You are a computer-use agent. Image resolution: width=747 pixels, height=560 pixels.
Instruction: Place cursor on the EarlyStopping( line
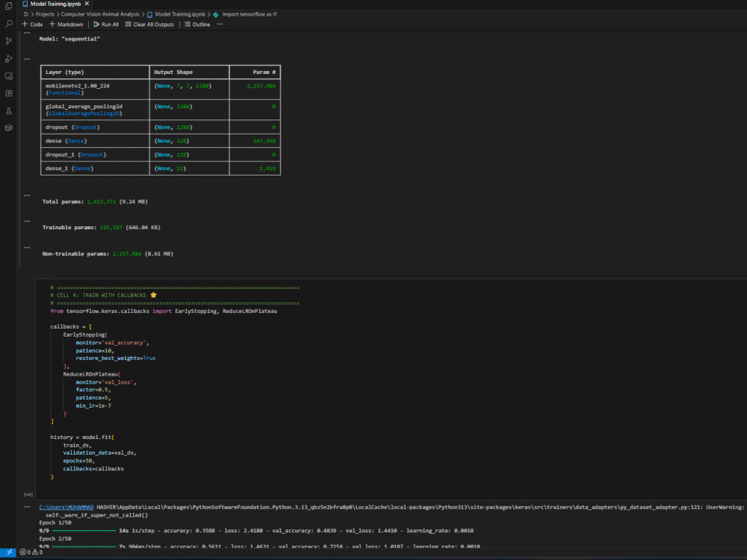click(85, 335)
